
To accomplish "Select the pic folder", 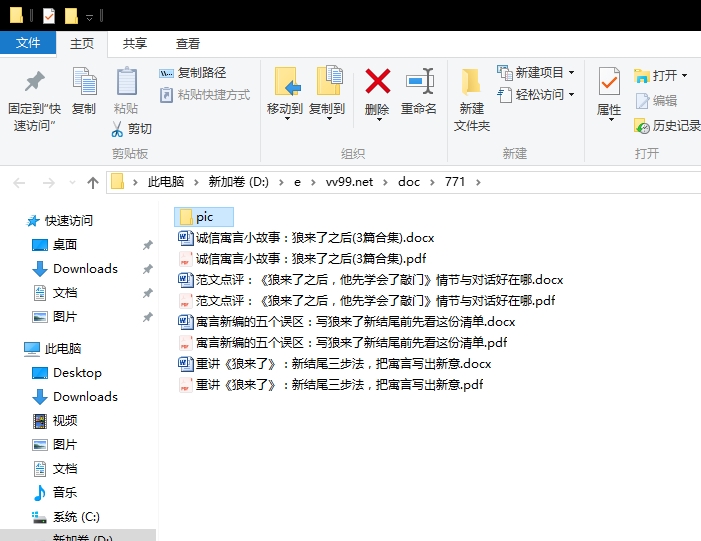I will [204, 217].
